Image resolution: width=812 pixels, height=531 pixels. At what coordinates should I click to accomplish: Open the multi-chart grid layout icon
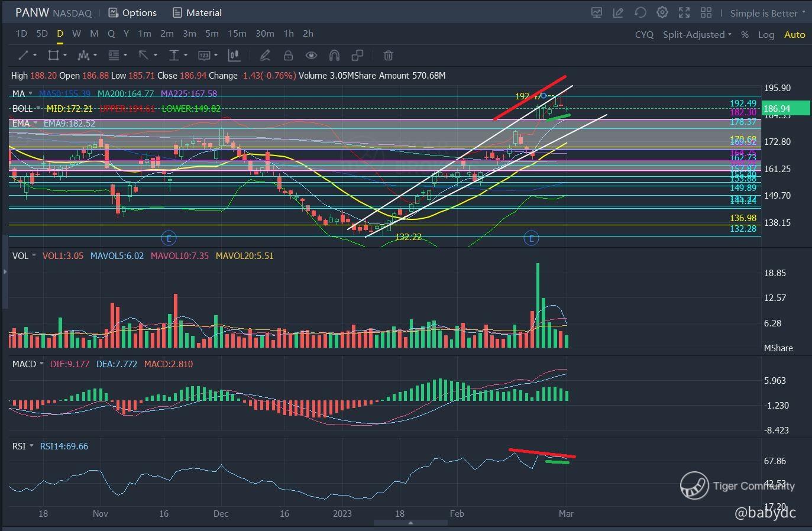(x=706, y=12)
